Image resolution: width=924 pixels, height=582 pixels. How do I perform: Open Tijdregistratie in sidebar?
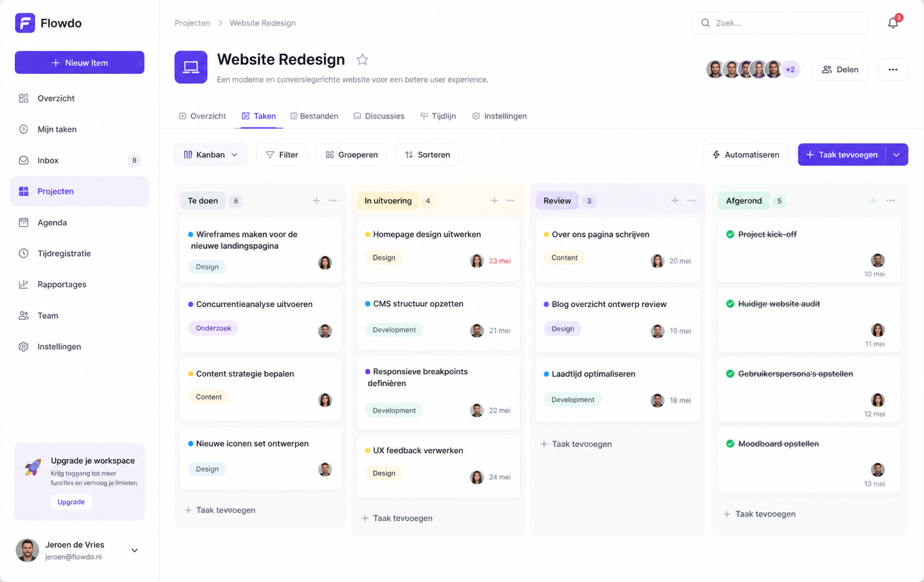coord(80,253)
